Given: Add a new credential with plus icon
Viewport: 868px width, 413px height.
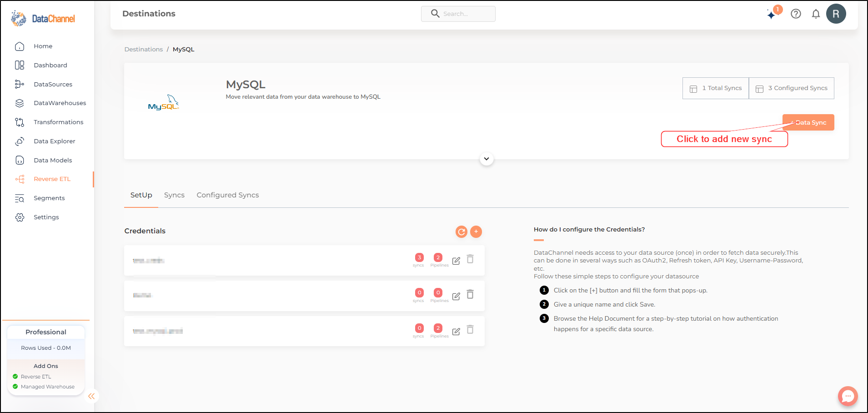Looking at the screenshot, I should 476,232.
